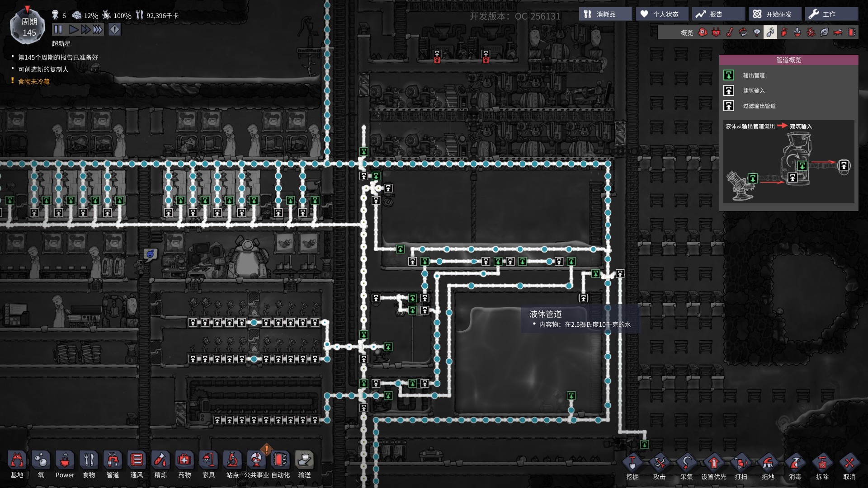Toggle the liquid plumbing overlay
868x488 pixels.
(x=770, y=33)
